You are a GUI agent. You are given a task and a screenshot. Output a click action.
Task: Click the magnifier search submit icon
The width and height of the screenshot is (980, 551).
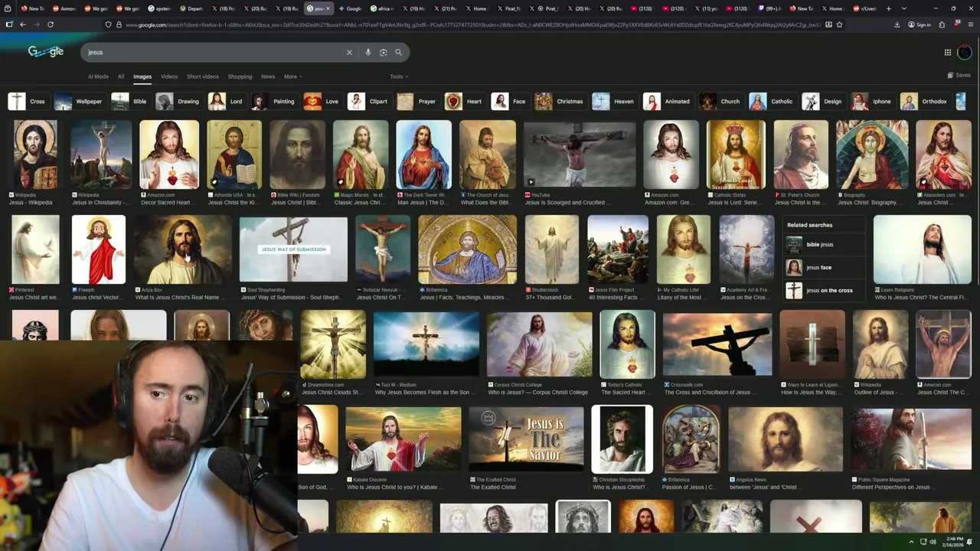click(399, 52)
